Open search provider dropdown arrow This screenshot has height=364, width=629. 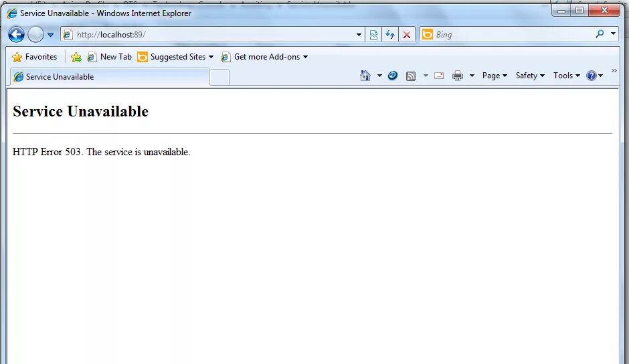click(x=614, y=33)
